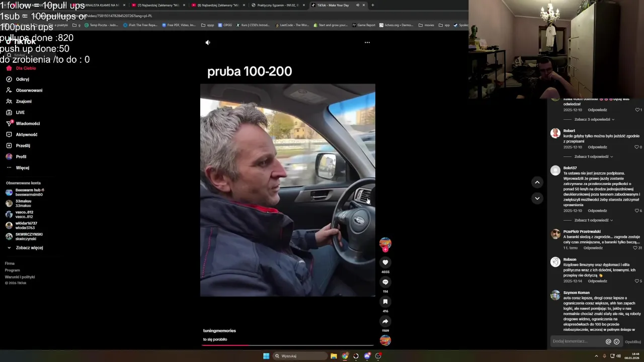
Task: Go to next video with down arrow
Action: (537, 198)
